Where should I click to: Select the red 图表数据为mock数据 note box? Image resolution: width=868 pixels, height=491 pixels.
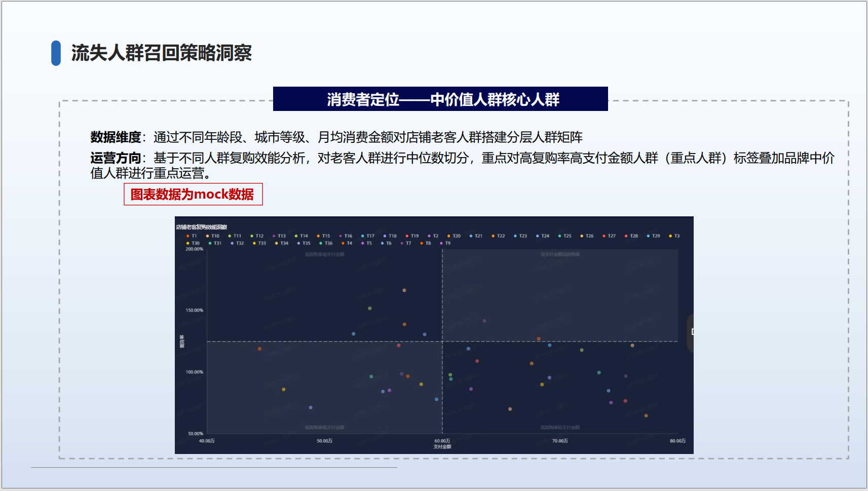193,194
